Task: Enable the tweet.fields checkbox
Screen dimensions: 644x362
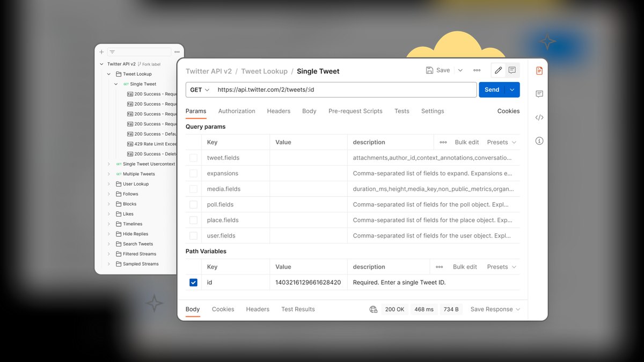Action: click(x=193, y=158)
